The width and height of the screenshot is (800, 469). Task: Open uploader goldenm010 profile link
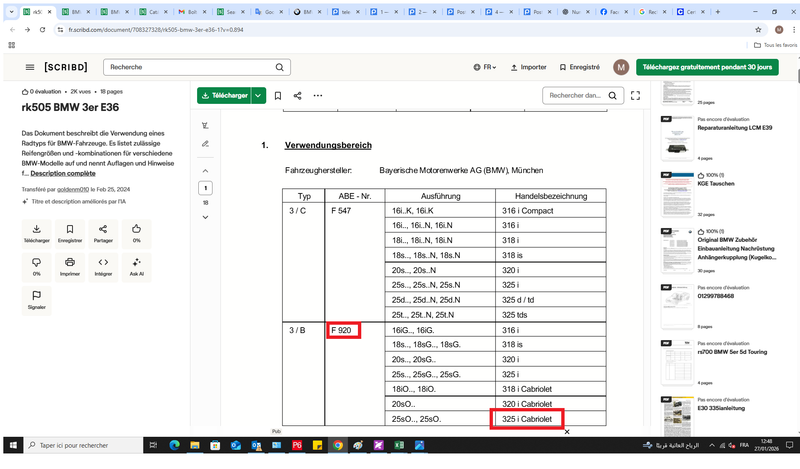(73, 189)
